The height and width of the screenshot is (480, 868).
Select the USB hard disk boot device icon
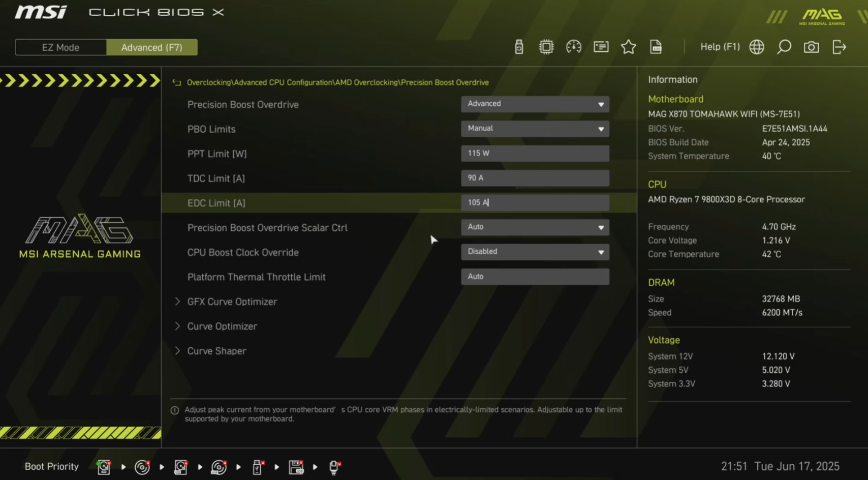click(x=180, y=467)
